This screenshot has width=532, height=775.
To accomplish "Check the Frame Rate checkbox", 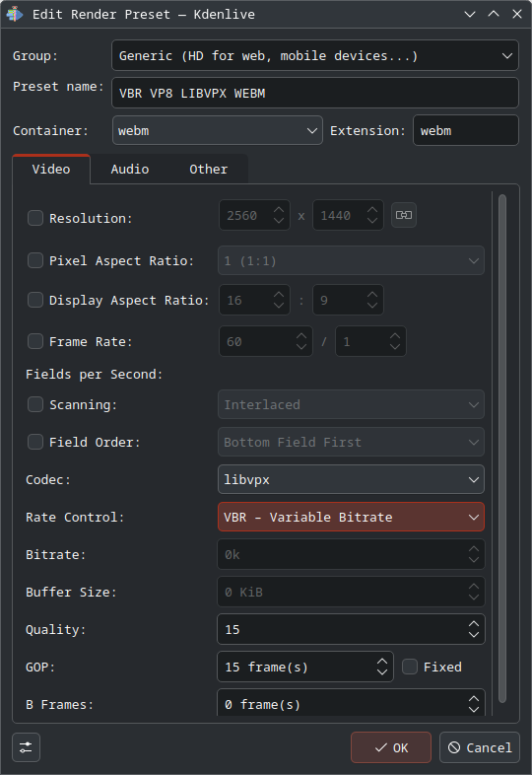I will pyautogui.click(x=35, y=341).
